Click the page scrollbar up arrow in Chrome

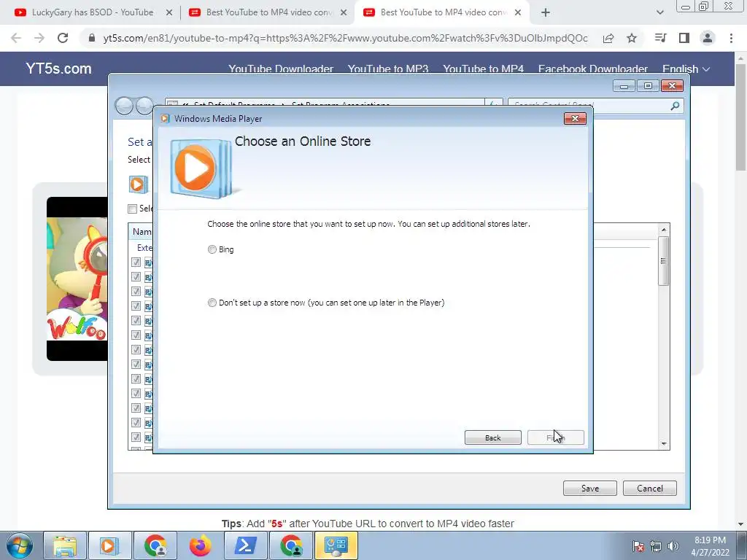[741, 58]
